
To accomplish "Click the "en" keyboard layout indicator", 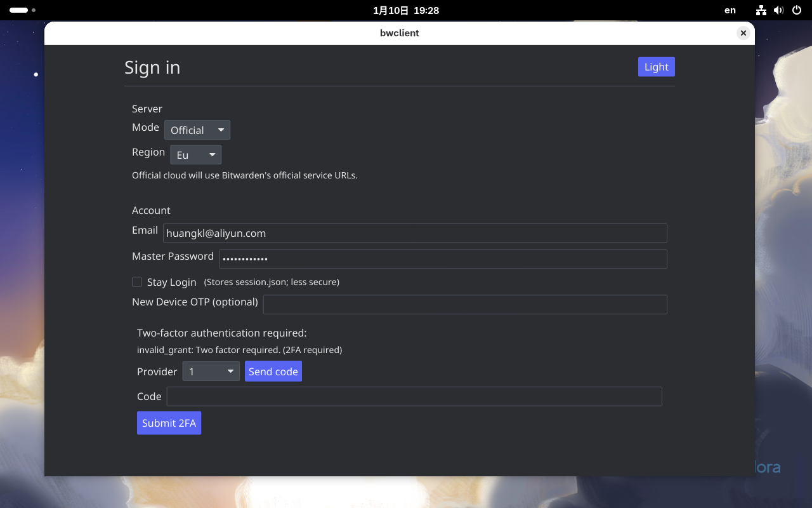I will pos(730,10).
